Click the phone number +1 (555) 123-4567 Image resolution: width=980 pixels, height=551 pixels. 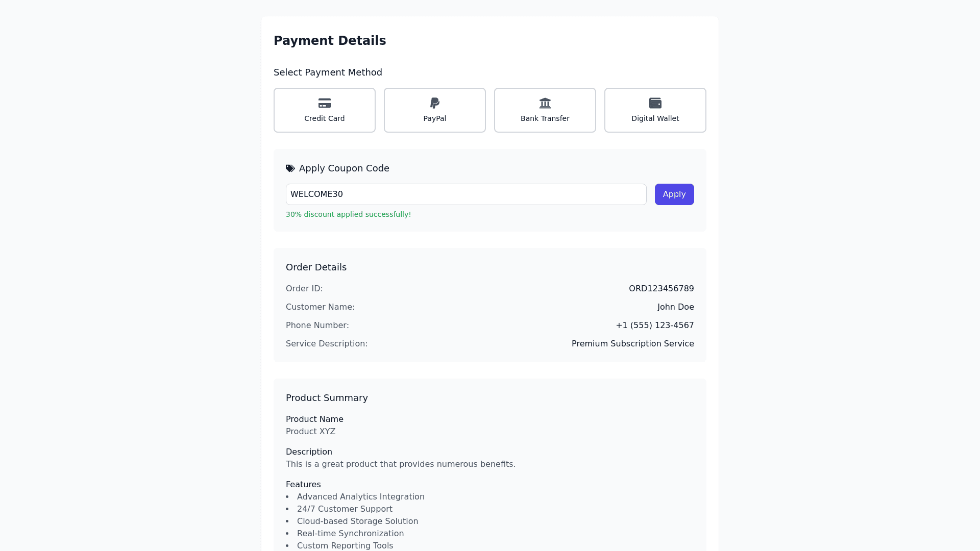654,325
